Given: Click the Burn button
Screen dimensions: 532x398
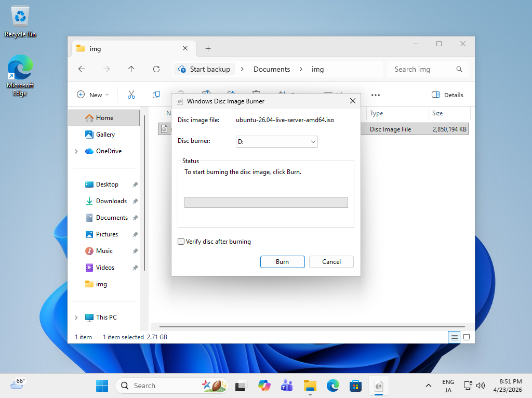Looking at the screenshot, I should (282, 262).
